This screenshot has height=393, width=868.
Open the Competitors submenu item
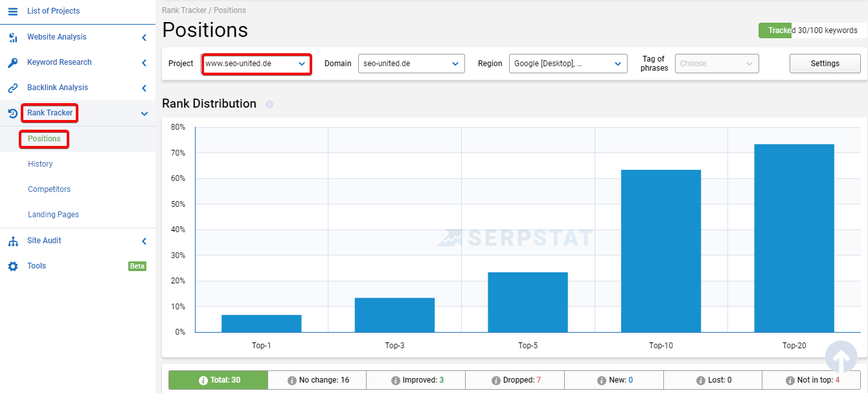[x=49, y=189]
